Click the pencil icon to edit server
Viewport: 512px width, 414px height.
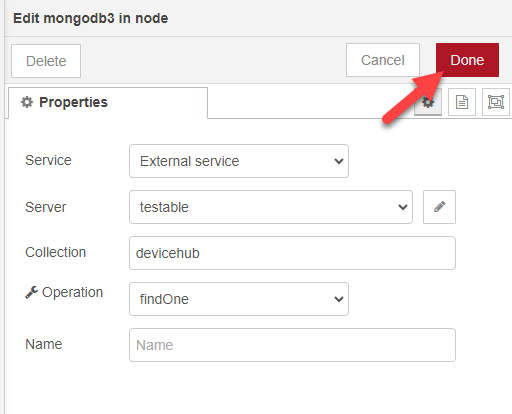[439, 207]
